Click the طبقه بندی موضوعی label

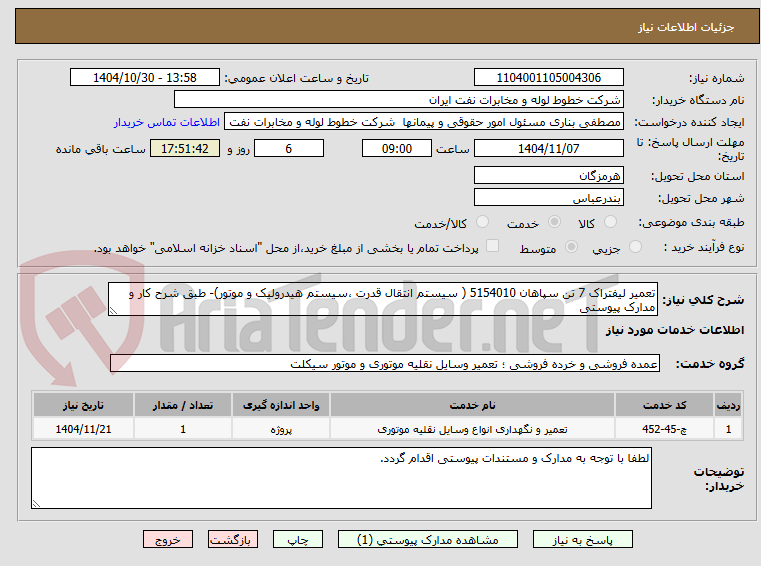click(691, 222)
